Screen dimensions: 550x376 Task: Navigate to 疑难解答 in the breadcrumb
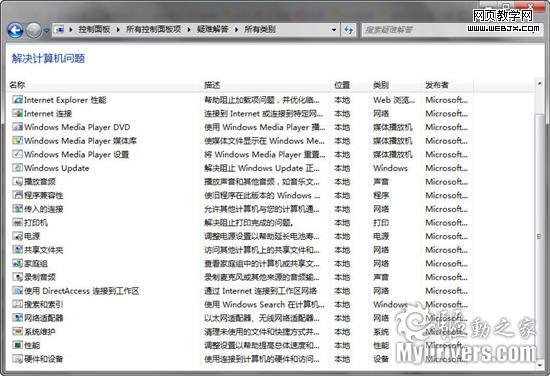click(x=213, y=29)
